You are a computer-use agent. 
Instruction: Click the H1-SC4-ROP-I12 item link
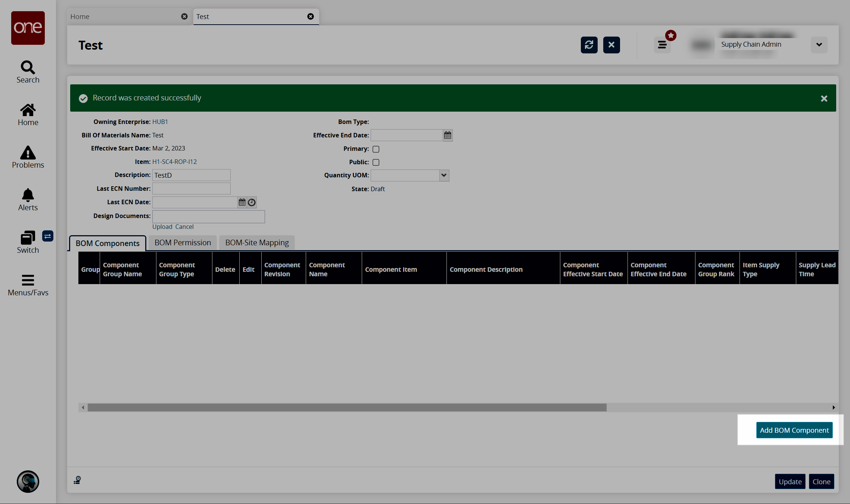point(175,161)
